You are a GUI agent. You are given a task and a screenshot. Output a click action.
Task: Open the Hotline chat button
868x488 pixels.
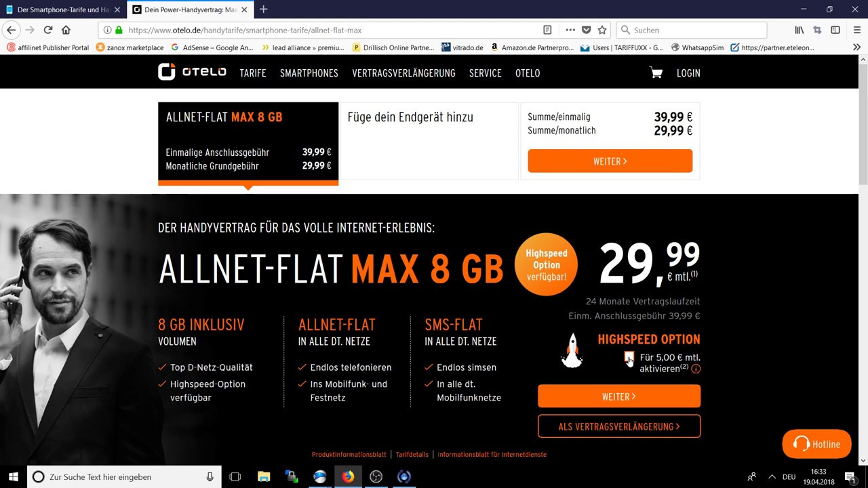coord(816,444)
